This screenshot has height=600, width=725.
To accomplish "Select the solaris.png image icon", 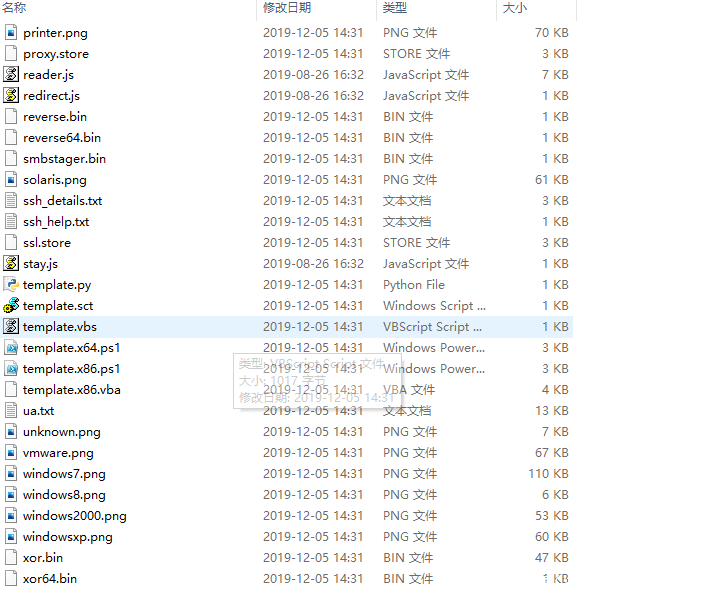I will click(11, 180).
